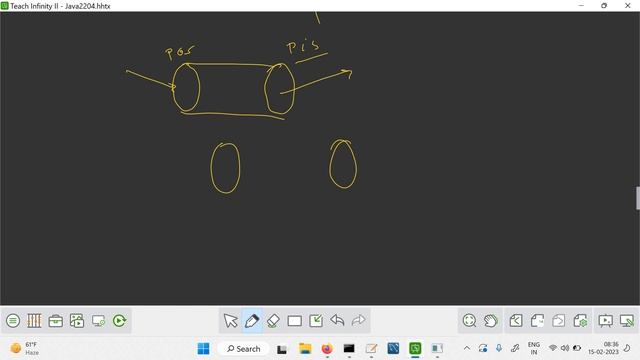Go to the next page
The image size is (640, 360).
click(x=558, y=321)
